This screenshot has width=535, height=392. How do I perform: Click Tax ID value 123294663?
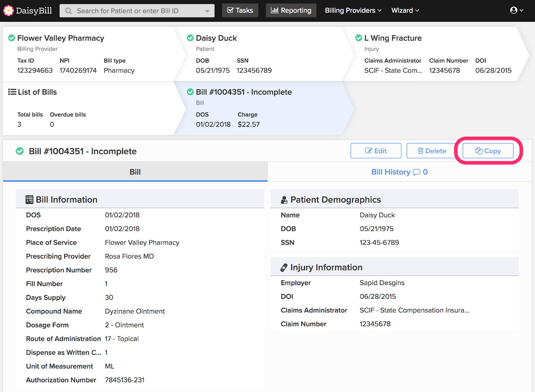point(35,71)
